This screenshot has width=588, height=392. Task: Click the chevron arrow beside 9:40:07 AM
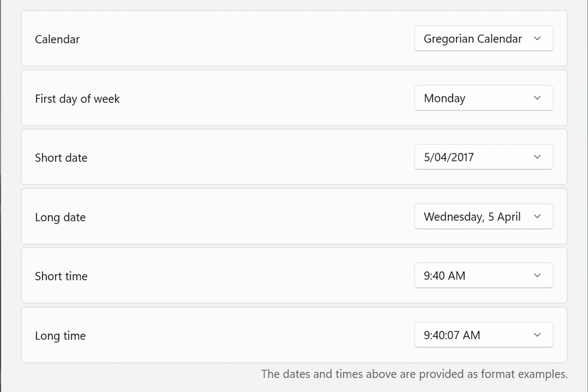tap(537, 335)
